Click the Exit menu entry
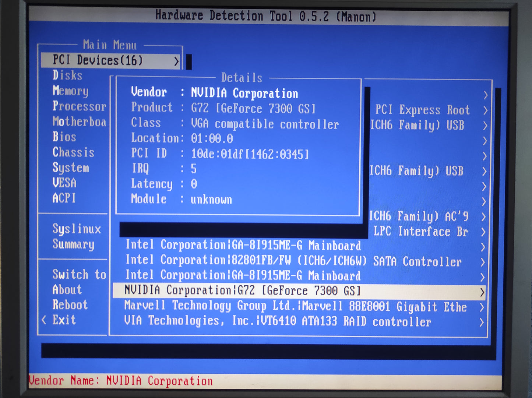The height and width of the screenshot is (398, 532). (x=64, y=320)
